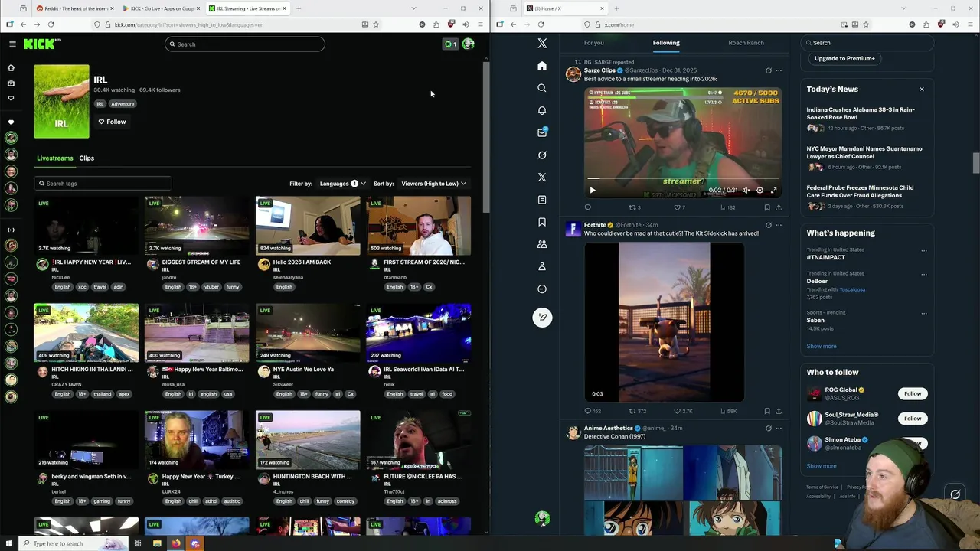Open X more options circle icon in sidebar

coord(542,289)
